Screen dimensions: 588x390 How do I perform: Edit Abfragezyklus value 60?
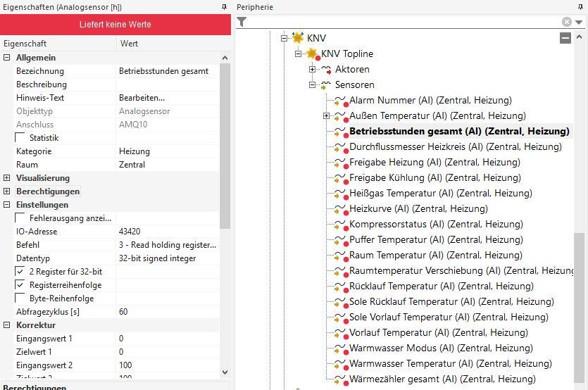(168, 312)
